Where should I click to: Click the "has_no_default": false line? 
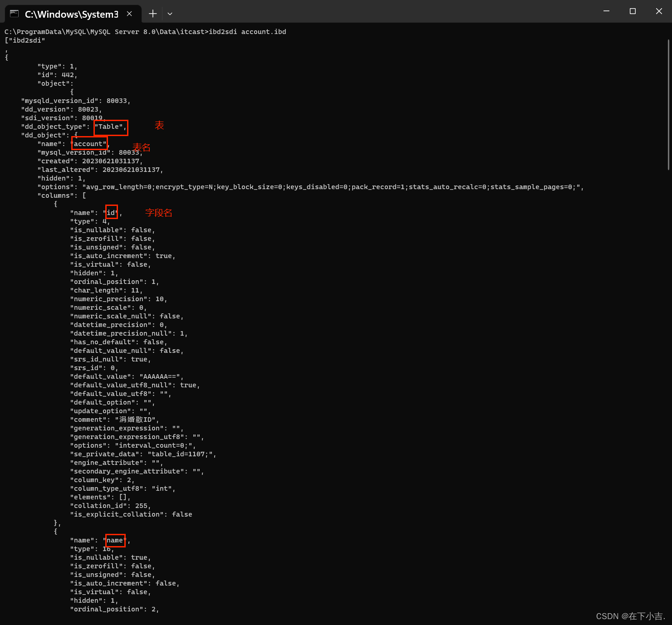click(x=118, y=342)
